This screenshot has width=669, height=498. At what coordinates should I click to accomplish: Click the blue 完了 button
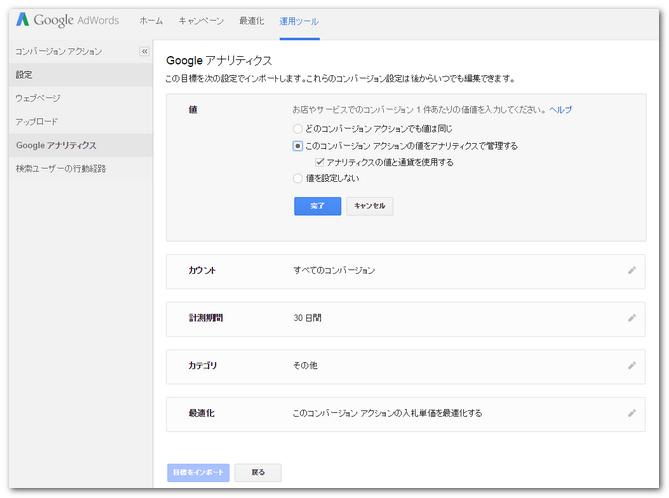click(317, 206)
